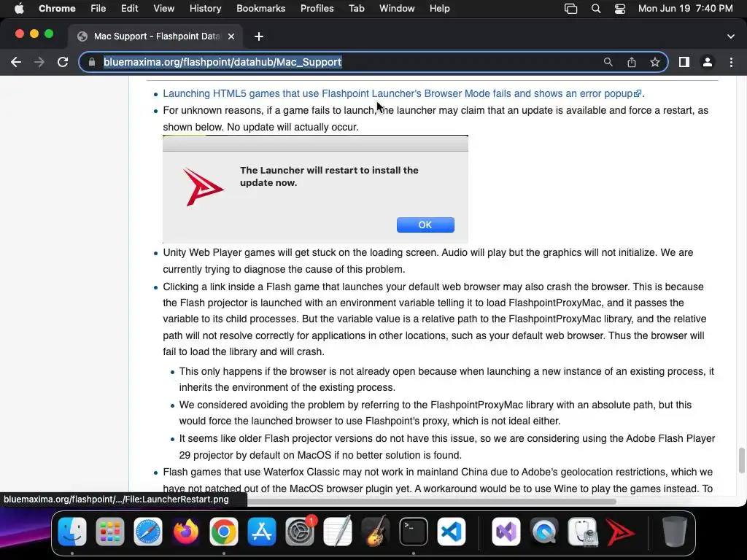This screenshot has width=747, height=560.
Task: Click OK in the launcher restart image
Action: pyautogui.click(x=425, y=225)
